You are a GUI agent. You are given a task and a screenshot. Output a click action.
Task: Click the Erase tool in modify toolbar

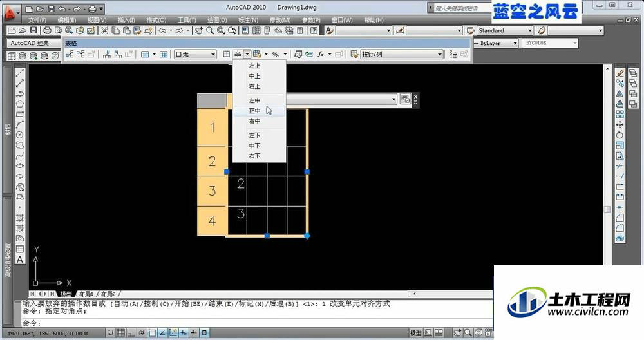pos(620,73)
